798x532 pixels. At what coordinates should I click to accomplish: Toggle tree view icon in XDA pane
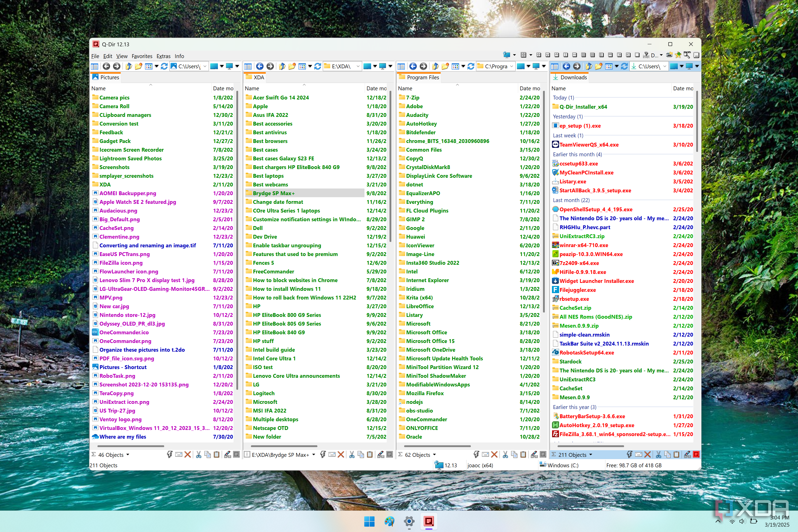(x=248, y=66)
